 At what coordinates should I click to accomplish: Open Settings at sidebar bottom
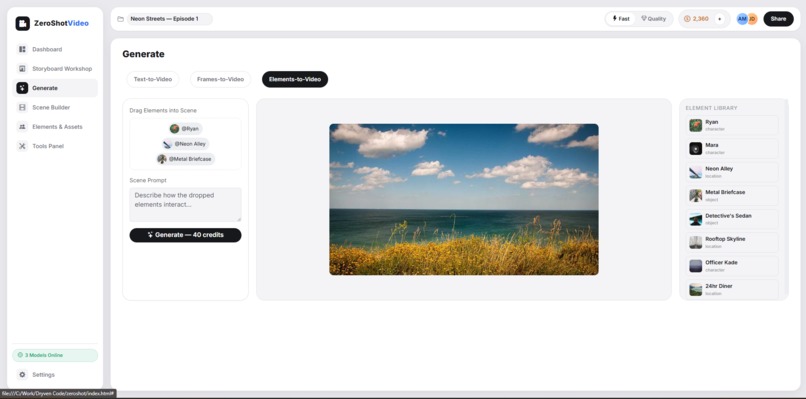pyautogui.click(x=55, y=375)
